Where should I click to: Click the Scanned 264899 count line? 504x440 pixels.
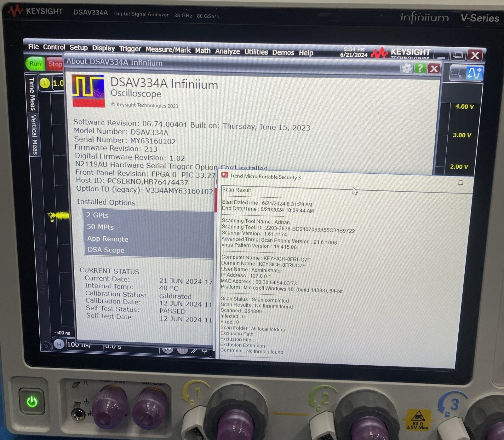pyautogui.click(x=241, y=311)
